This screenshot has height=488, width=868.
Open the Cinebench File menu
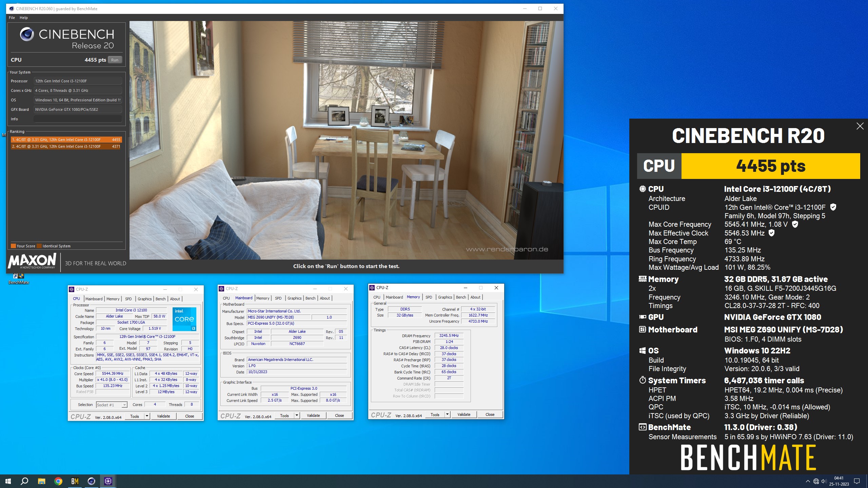[x=12, y=18]
